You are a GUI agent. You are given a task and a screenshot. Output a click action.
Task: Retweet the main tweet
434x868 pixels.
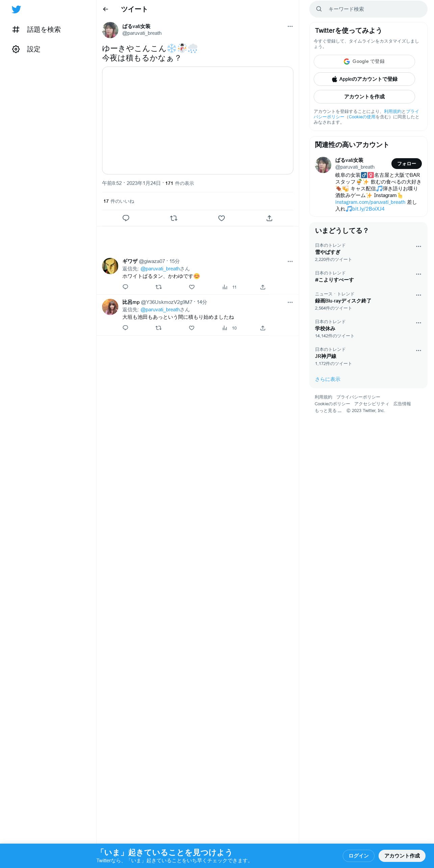tap(174, 218)
